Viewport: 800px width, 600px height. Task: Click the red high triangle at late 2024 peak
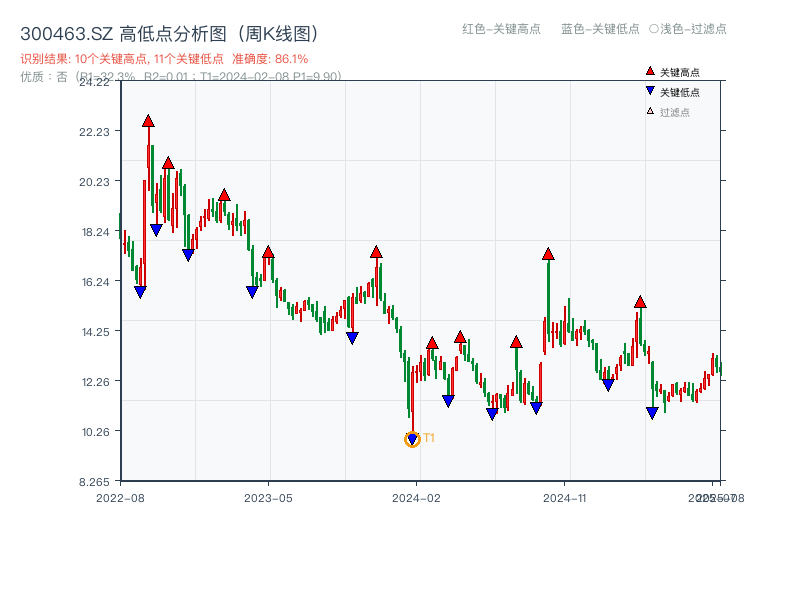548,254
